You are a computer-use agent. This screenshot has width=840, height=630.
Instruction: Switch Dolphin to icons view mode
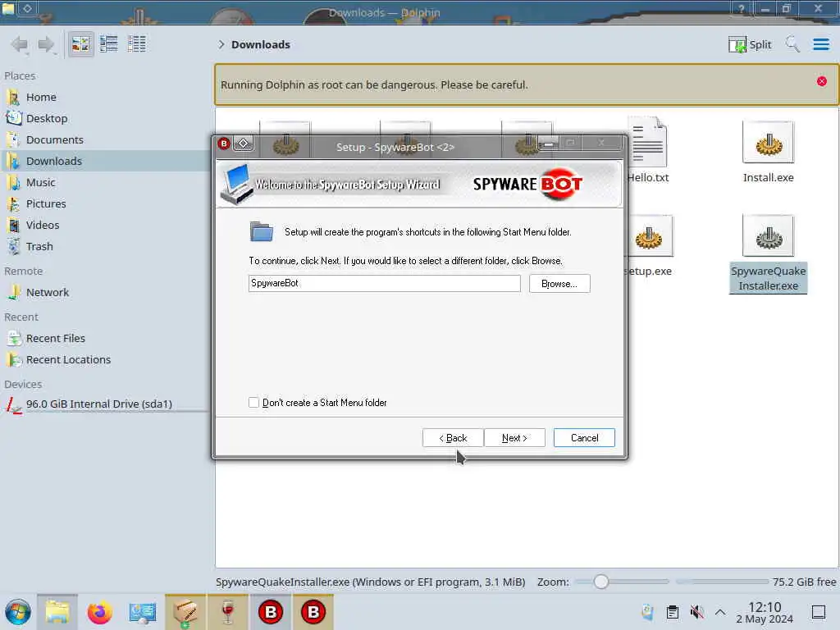(x=81, y=44)
